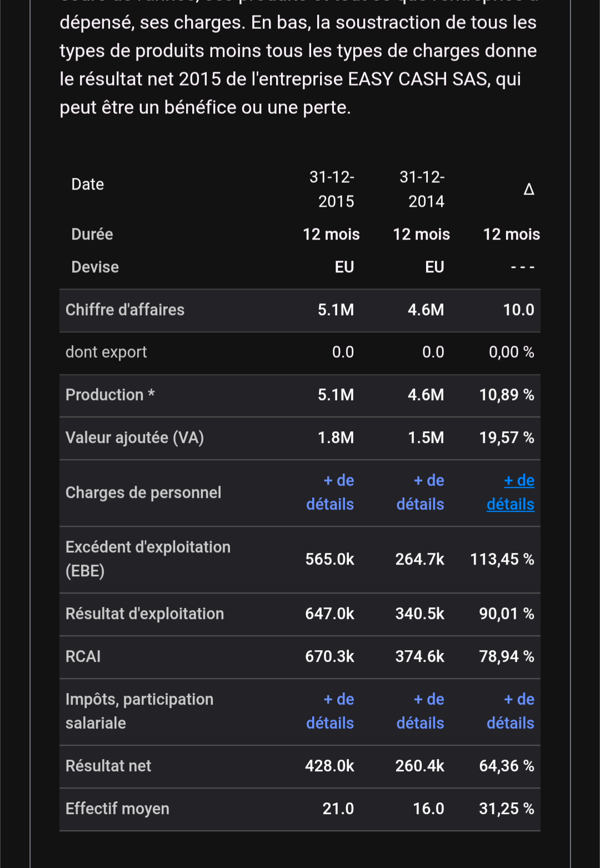Viewport: 600px width, 868px height.
Task: Open underlined Charges de personnel delta details
Action: tap(511, 492)
